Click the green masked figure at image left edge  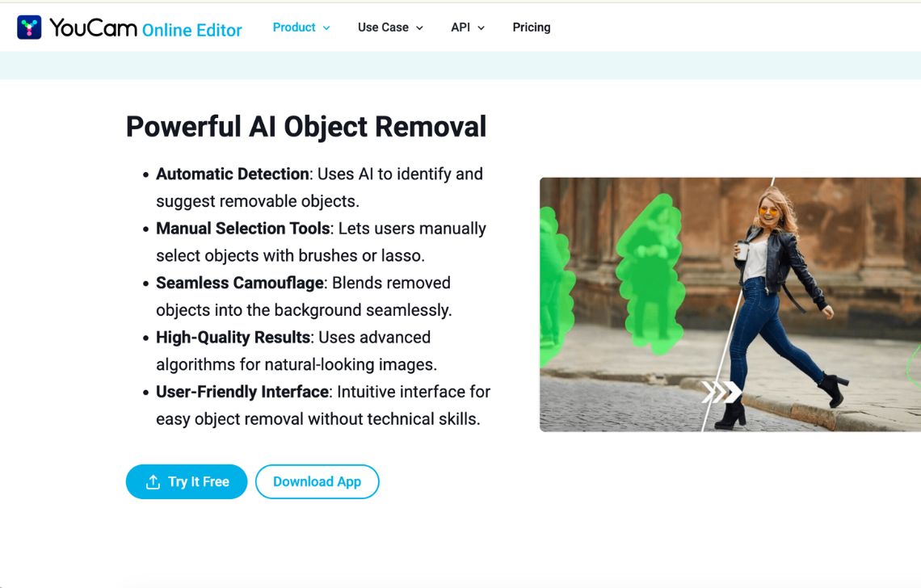pyautogui.click(x=554, y=285)
